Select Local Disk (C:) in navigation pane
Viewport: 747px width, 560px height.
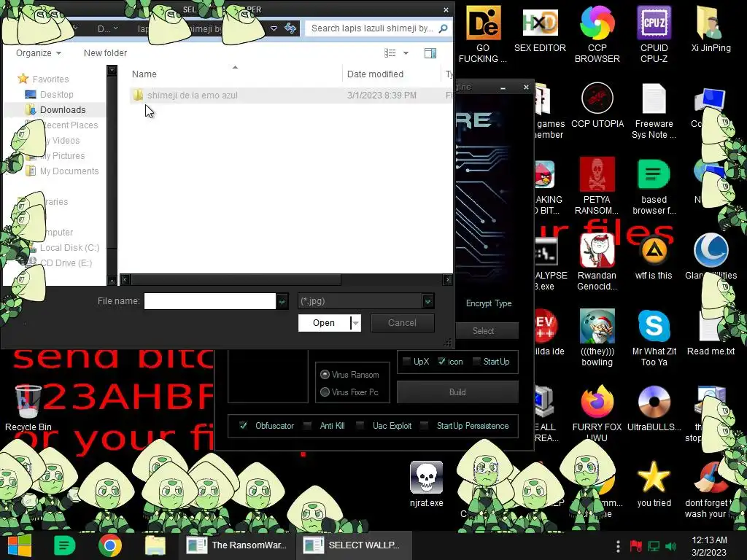click(69, 248)
